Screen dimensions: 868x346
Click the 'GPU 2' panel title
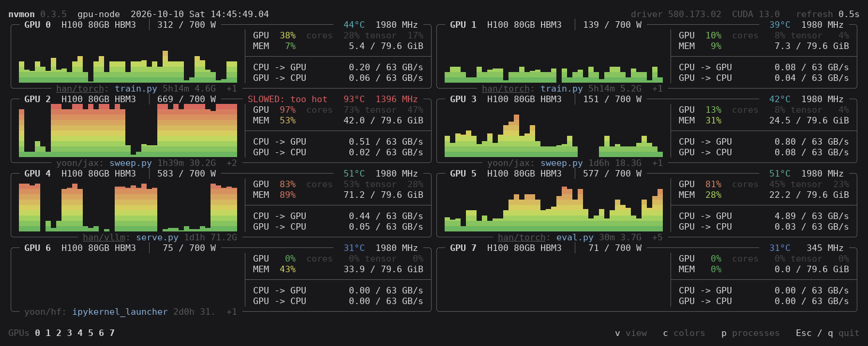pyautogui.click(x=38, y=99)
